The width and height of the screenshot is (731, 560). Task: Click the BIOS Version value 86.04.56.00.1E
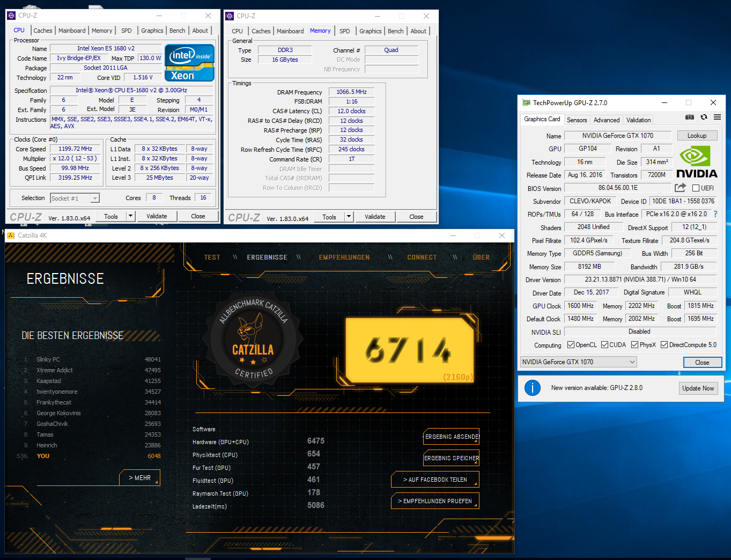[618, 188]
